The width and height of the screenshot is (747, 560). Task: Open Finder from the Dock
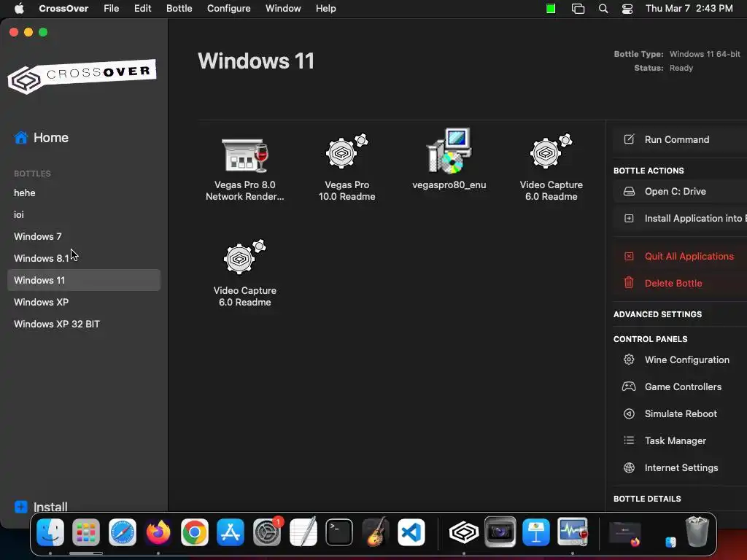pos(50,532)
